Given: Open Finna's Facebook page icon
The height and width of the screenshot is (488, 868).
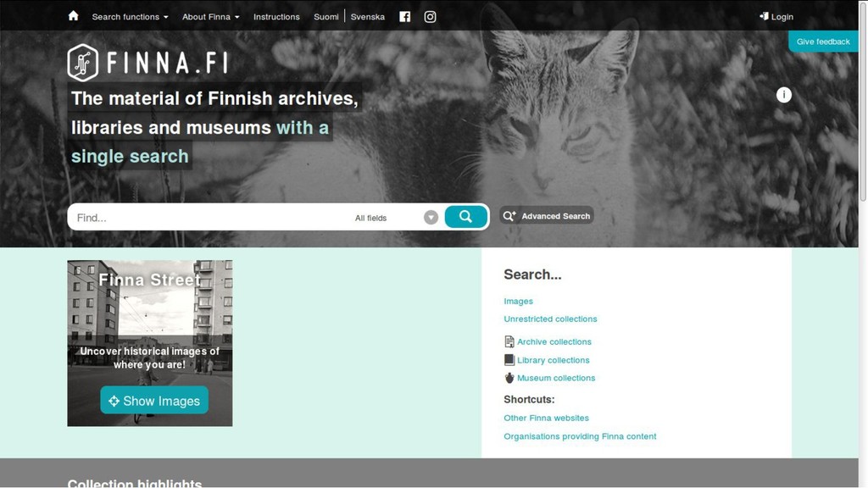Looking at the screenshot, I should coord(404,17).
